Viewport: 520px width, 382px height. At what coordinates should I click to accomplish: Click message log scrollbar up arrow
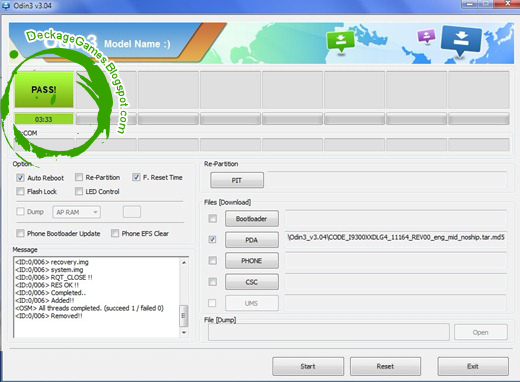click(184, 263)
